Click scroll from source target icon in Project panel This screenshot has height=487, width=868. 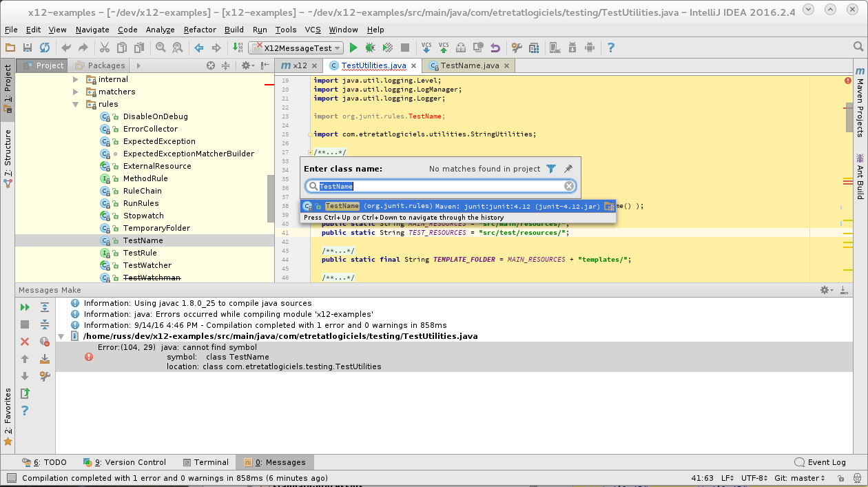[x=211, y=65]
